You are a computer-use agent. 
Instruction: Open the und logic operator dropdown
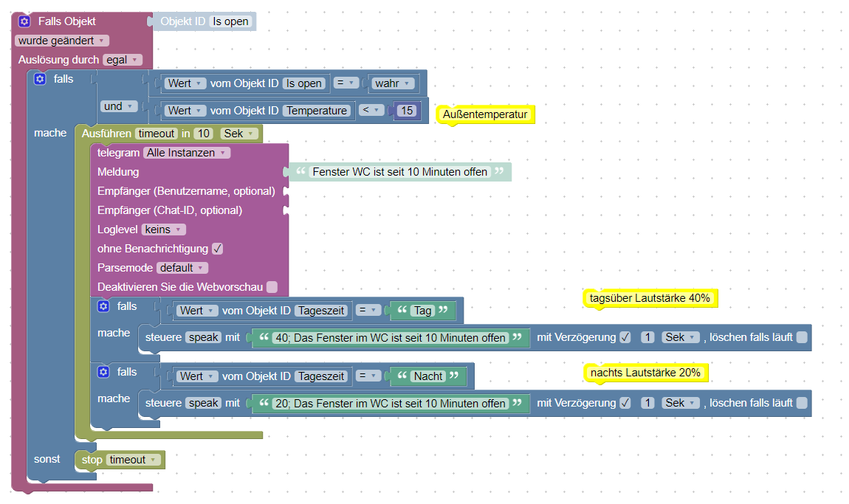click(x=119, y=106)
